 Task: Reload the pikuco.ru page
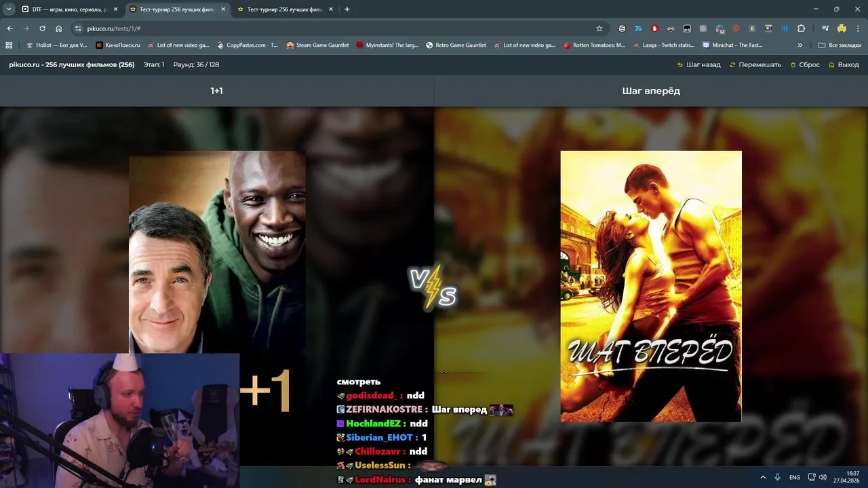(42, 28)
